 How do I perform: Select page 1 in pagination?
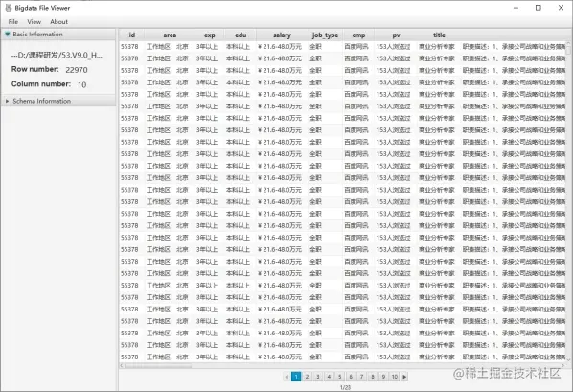[296, 377]
